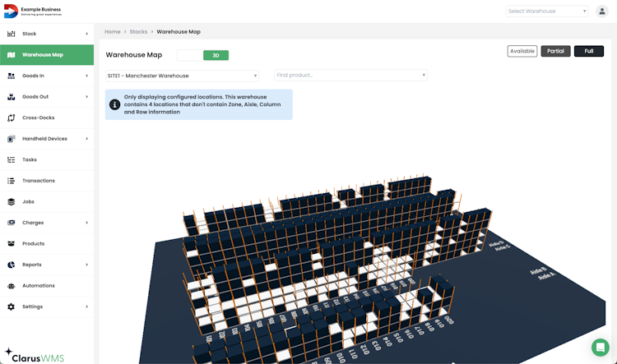Screen dimensions: 617x364
Task: Click the Jobs layers icon
Action: pyautogui.click(x=11, y=201)
